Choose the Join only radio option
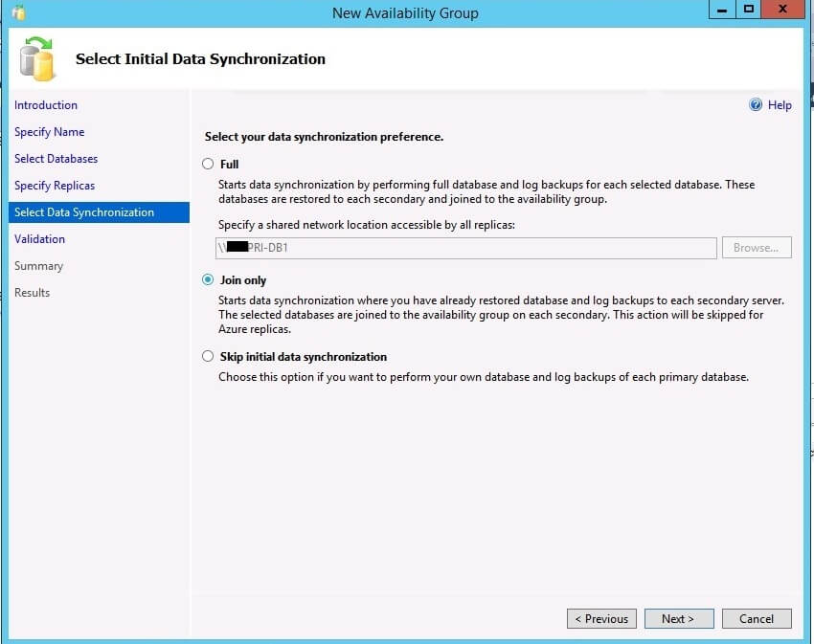 pyautogui.click(x=208, y=280)
